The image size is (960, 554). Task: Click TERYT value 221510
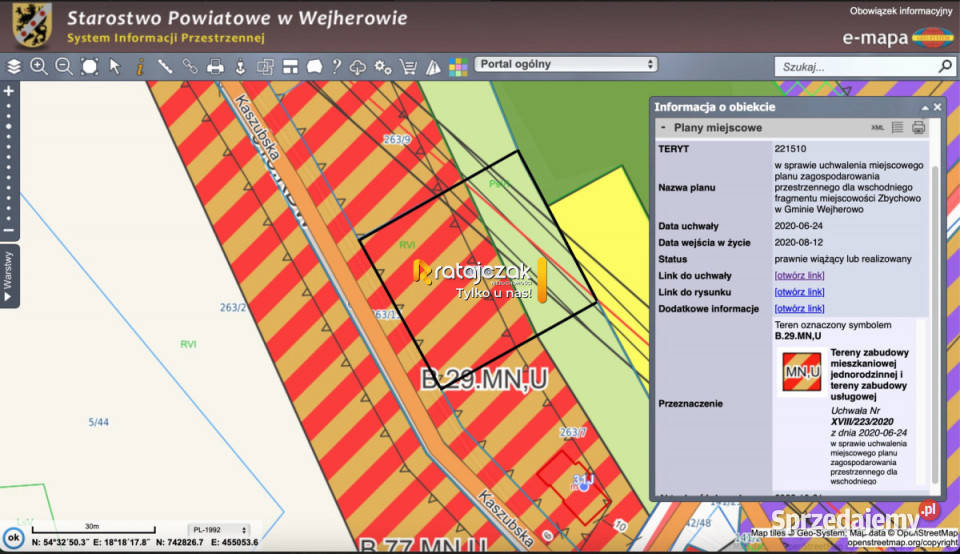coord(790,149)
